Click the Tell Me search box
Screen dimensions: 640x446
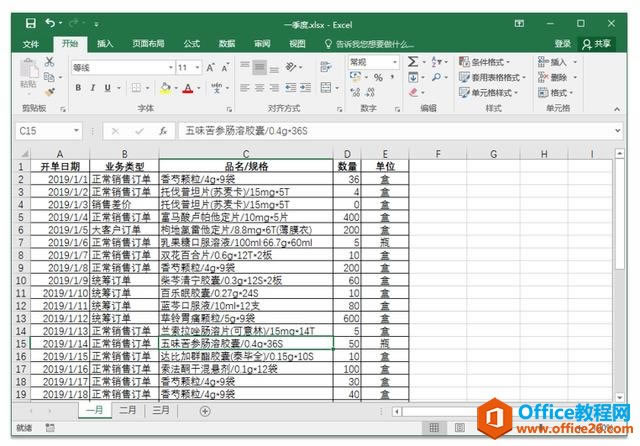[369, 44]
